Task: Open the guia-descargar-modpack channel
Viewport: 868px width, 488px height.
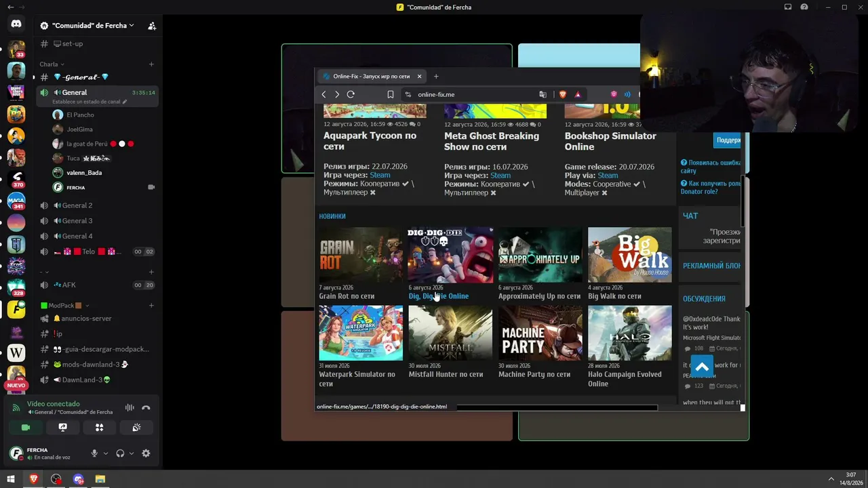Action: click(x=97, y=350)
